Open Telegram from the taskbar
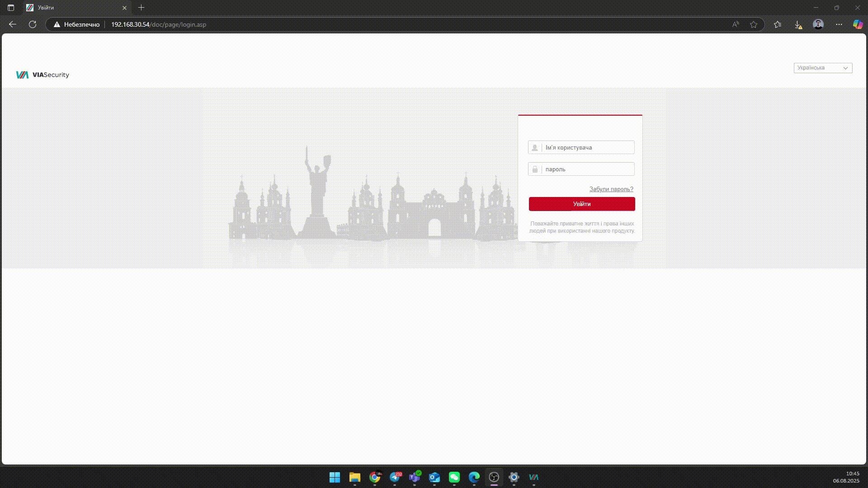This screenshot has width=868, height=488. point(395,477)
